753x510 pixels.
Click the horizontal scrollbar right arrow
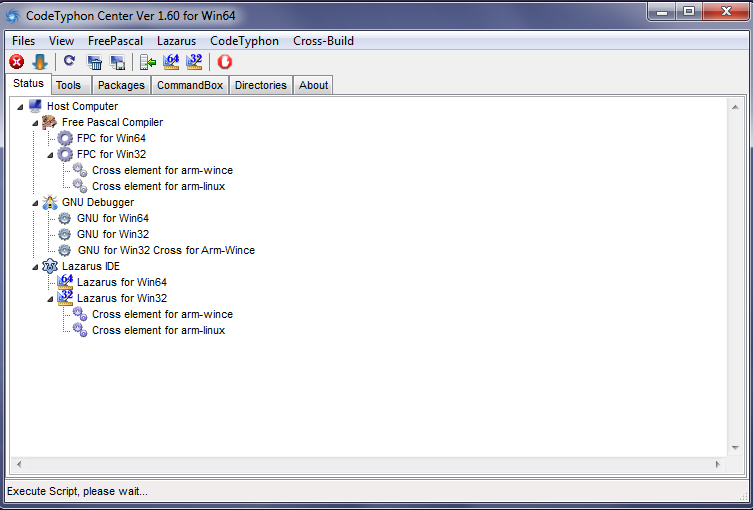717,464
